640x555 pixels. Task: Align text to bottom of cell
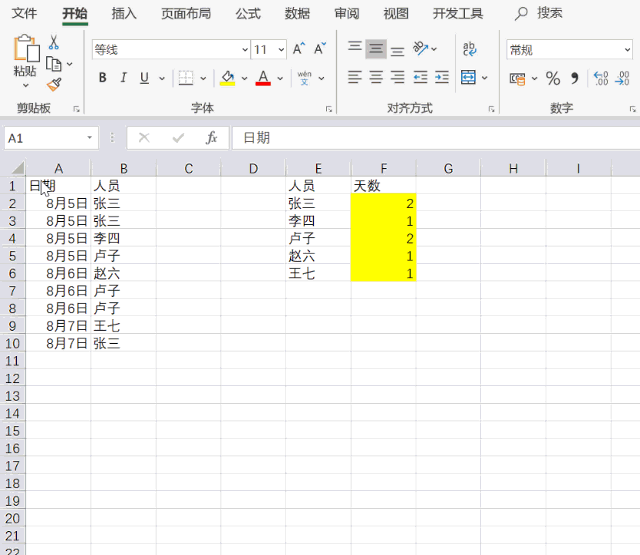tap(397, 50)
